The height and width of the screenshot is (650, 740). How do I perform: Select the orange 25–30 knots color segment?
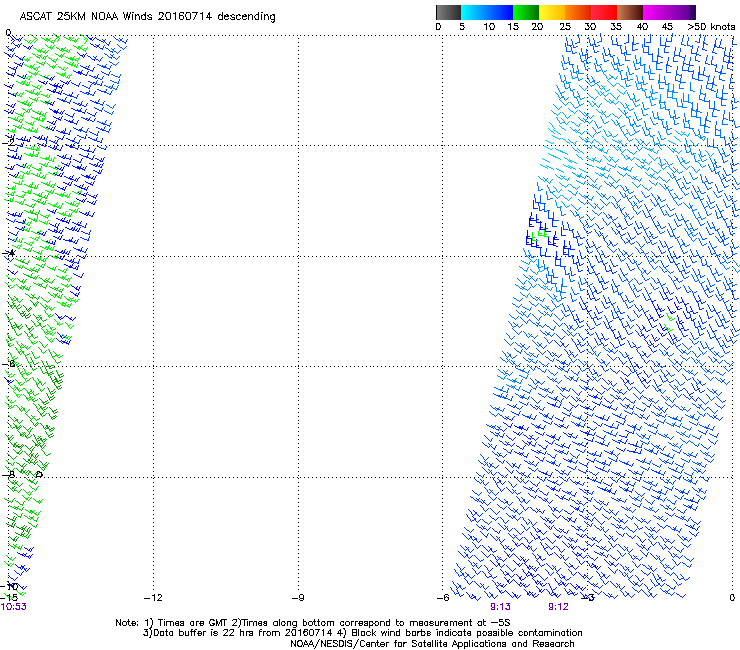(x=578, y=12)
